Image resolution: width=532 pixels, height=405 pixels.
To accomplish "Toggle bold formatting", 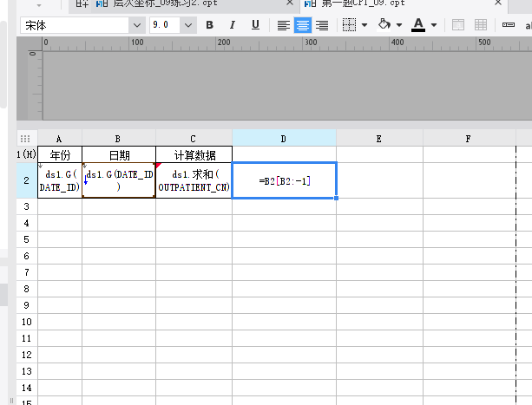I will (x=210, y=25).
